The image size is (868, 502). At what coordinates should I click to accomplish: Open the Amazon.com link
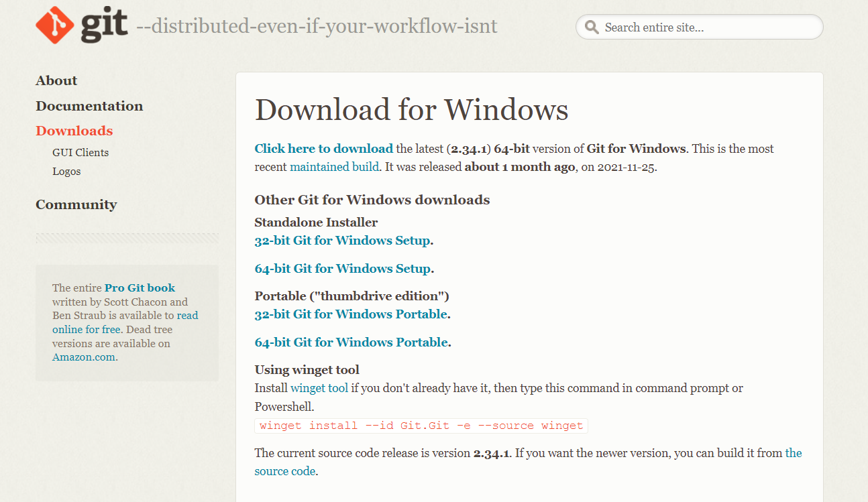84,357
